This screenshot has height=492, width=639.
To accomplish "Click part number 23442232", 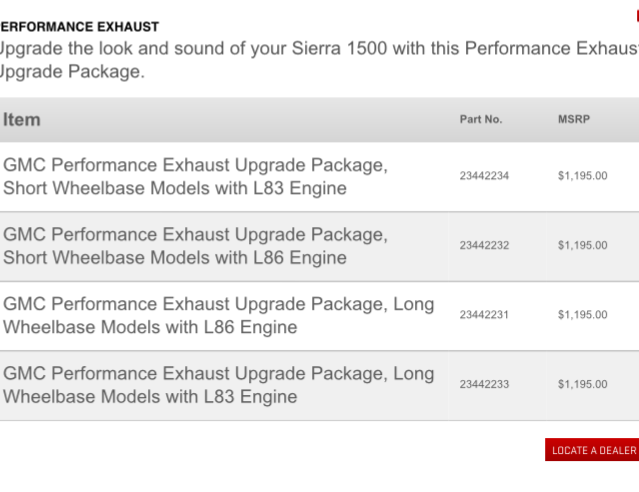I will 484,245.
